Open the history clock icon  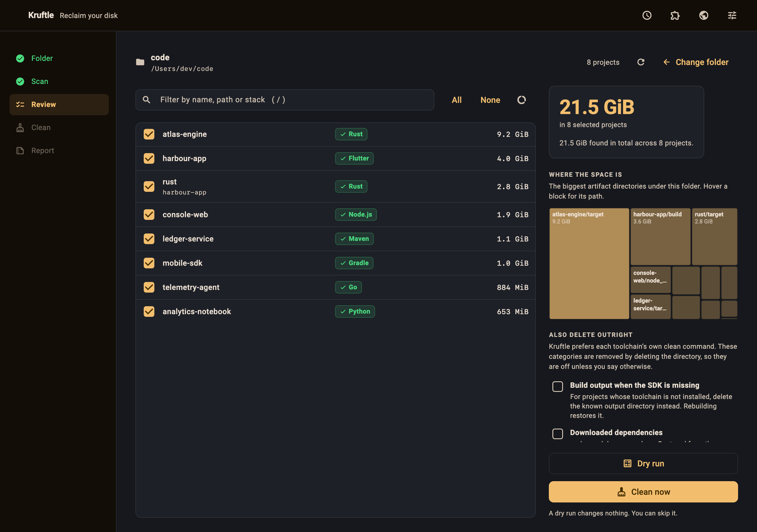tap(647, 15)
